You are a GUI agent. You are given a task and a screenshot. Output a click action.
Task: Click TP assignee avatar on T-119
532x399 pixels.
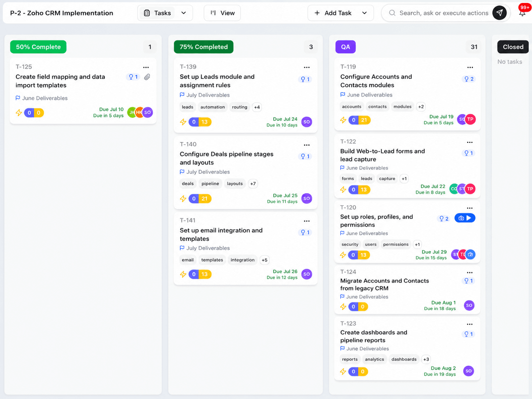pos(470,119)
